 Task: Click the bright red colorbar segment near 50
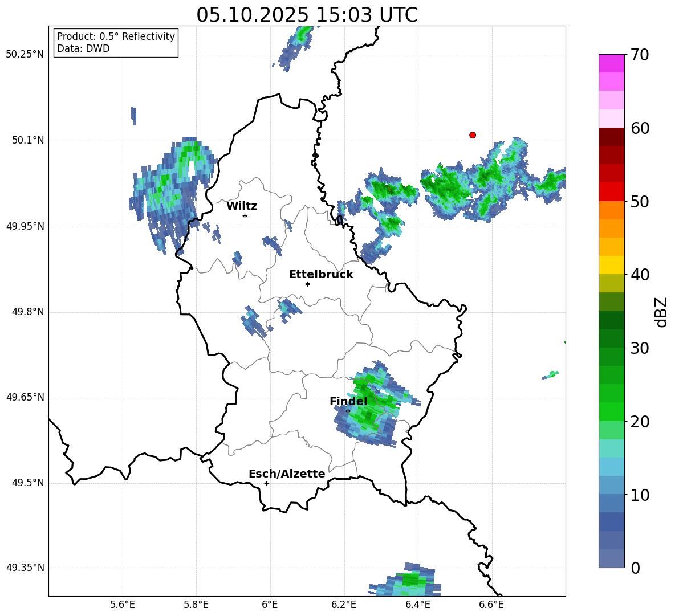pyautogui.click(x=611, y=192)
